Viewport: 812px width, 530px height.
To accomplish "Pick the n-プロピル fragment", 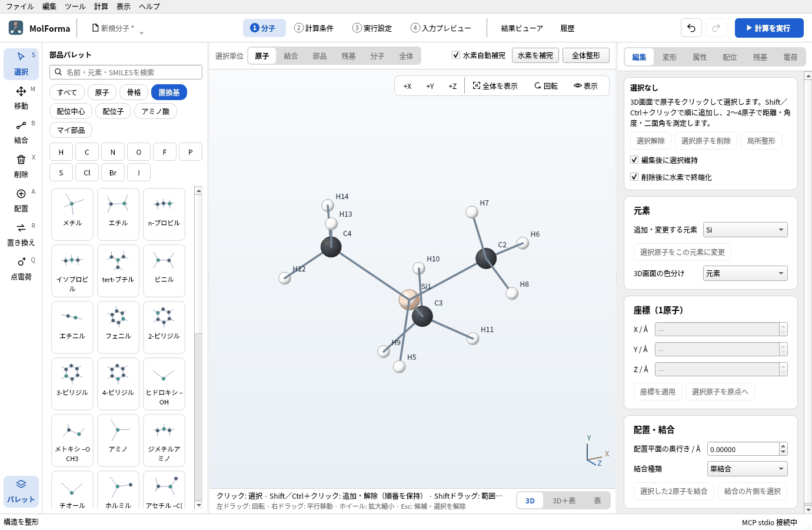I will pos(164,214).
